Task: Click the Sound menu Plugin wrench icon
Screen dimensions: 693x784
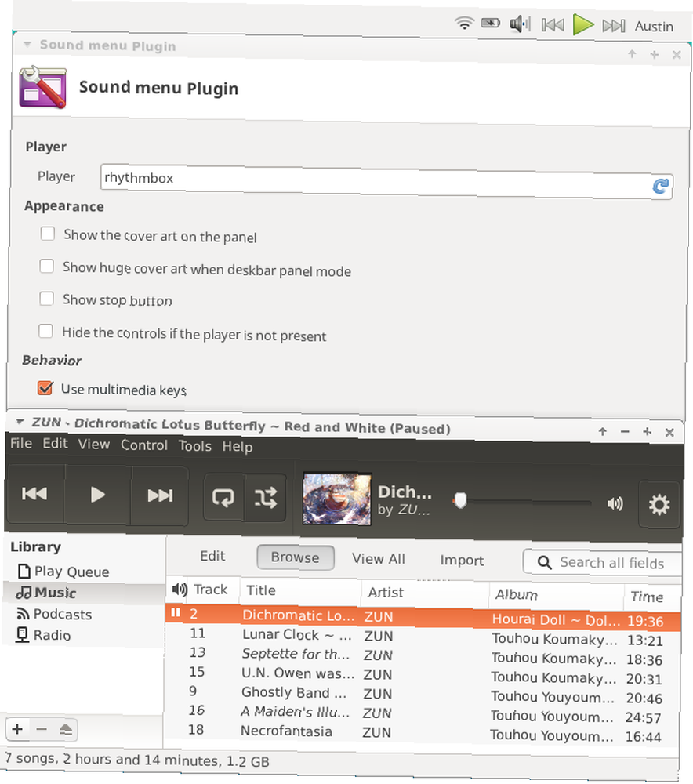Action: pos(42,88)
